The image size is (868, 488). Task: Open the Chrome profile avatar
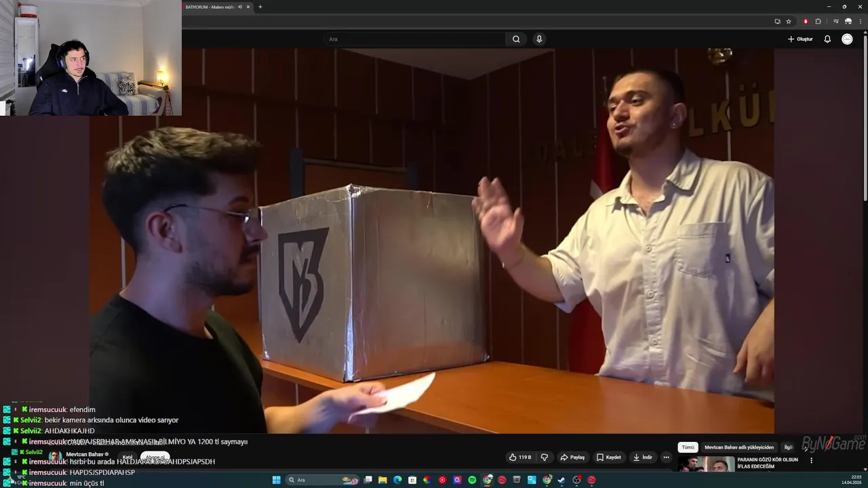click(x=848, y=21)
